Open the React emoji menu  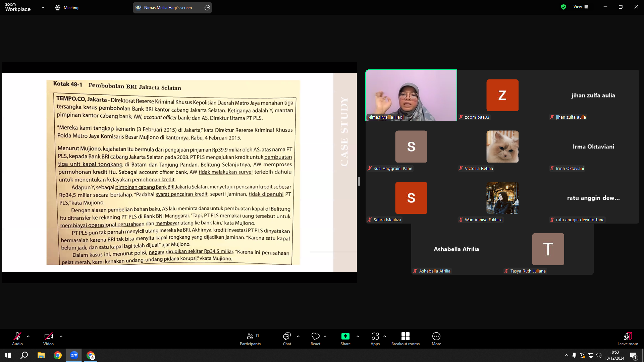click(x=315, y=339)
